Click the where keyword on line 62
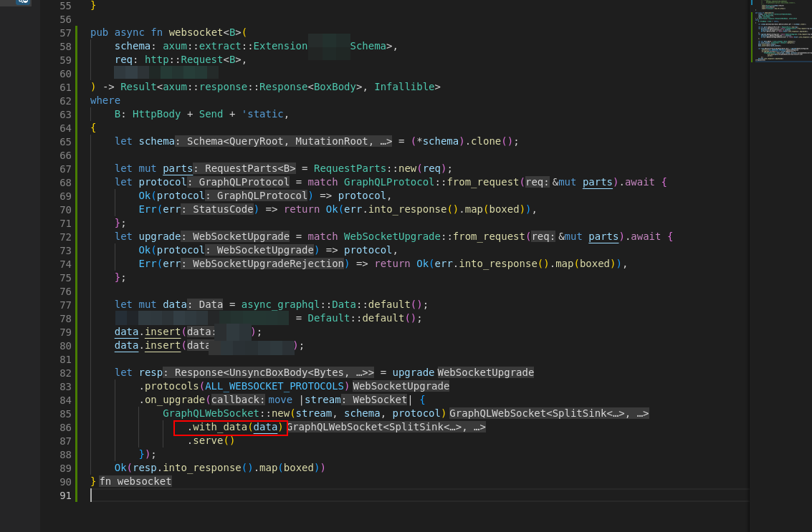 (x=105, y=100)
